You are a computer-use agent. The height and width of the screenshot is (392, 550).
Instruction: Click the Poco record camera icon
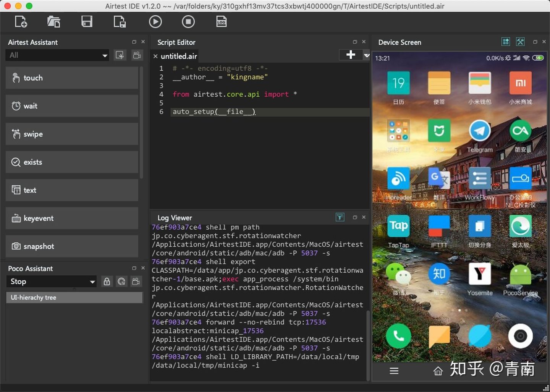pyautogui.click(x=136, y=282)
